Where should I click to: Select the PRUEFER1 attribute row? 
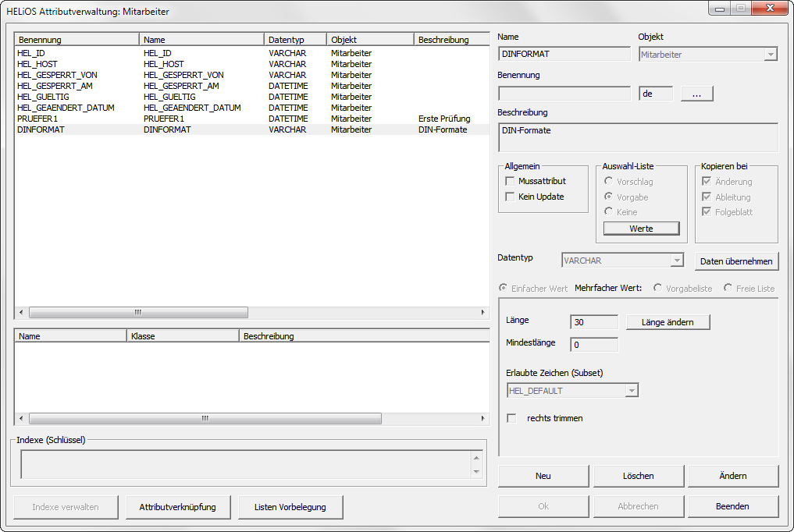tap(37, 119)
